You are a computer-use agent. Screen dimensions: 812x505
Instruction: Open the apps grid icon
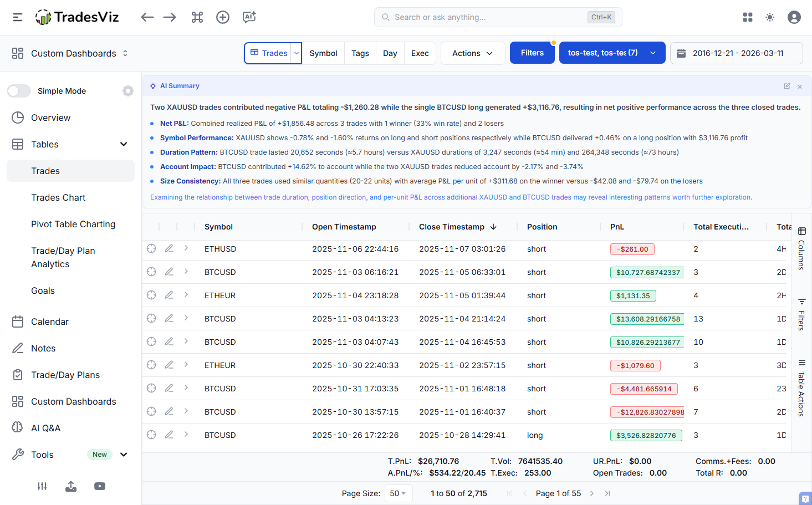tap(748, 17)
